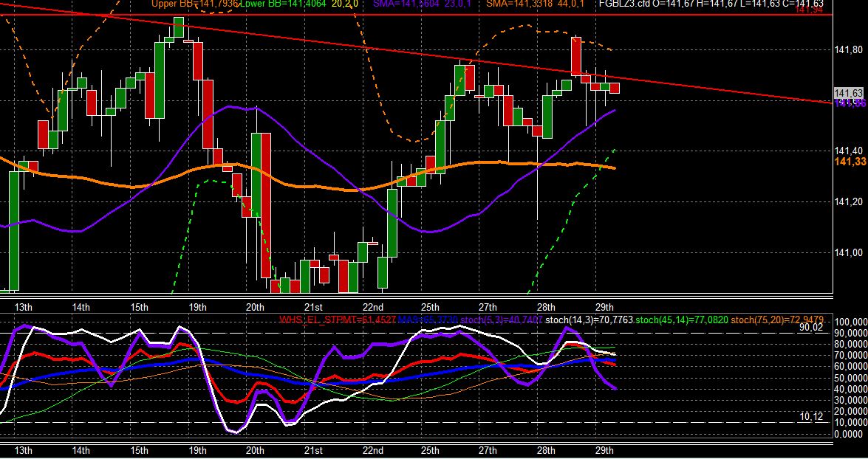Click the 141,00 price axis label

coord(848,252)
